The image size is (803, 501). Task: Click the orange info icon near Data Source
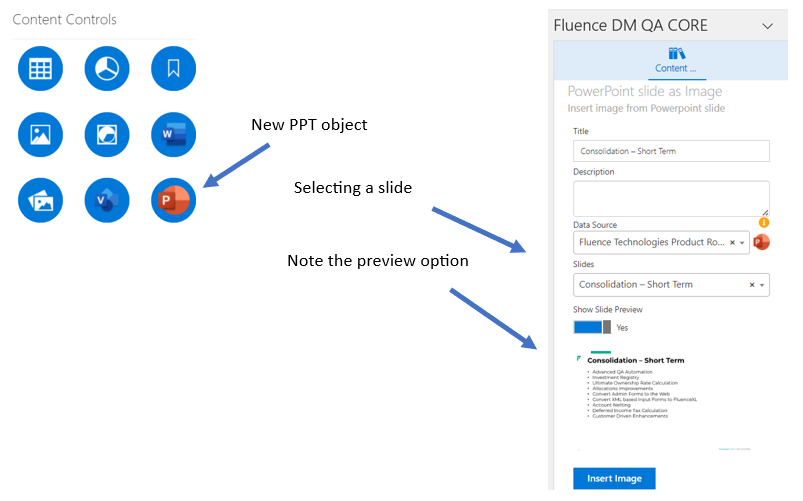[x=764, y=222]
